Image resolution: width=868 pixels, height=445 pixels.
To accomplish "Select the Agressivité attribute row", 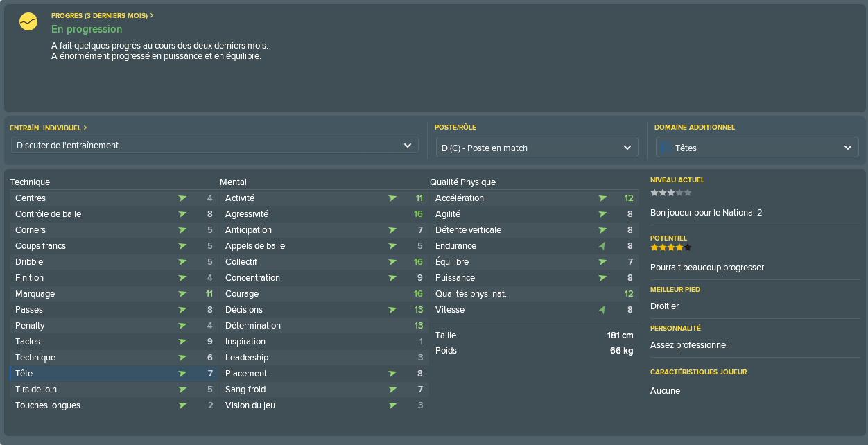I will tap(324, 214).
